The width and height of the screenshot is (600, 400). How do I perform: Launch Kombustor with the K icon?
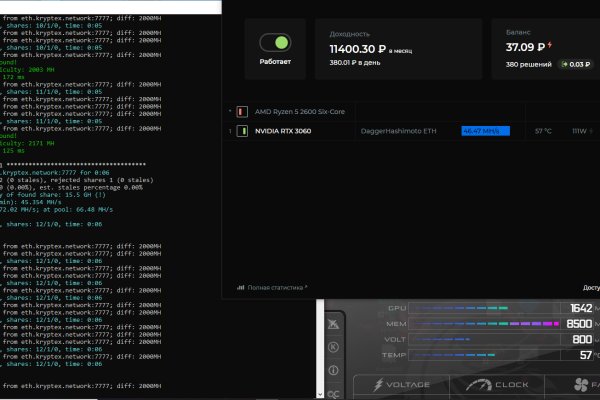[333, 348]
